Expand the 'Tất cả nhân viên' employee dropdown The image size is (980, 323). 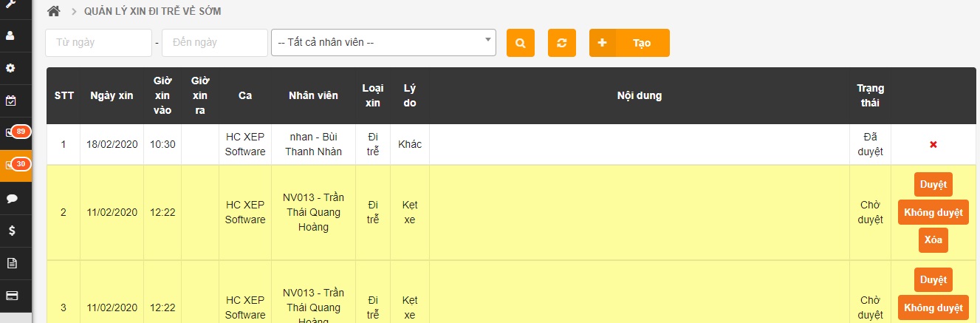(x=383, y=43)
